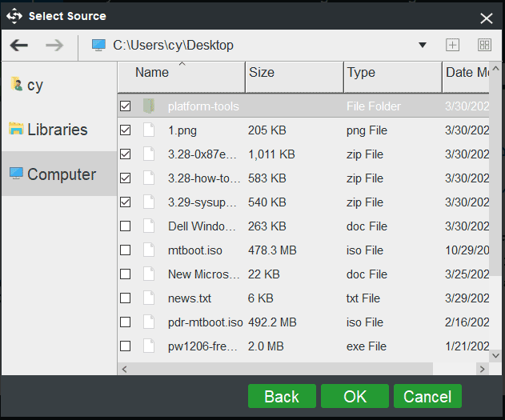Click the vertical scrollbar down arrow
The image size is (505, 420).
496,354
